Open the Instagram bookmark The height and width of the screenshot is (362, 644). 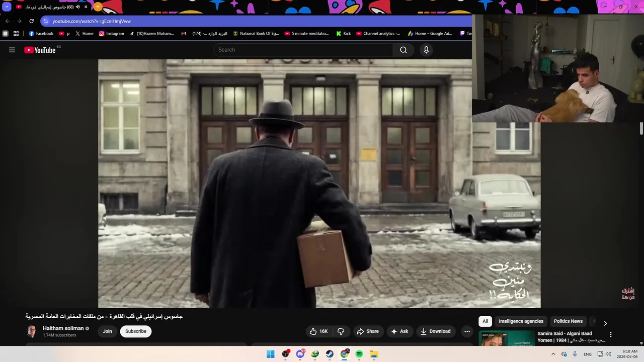click(x=111, y=34)
